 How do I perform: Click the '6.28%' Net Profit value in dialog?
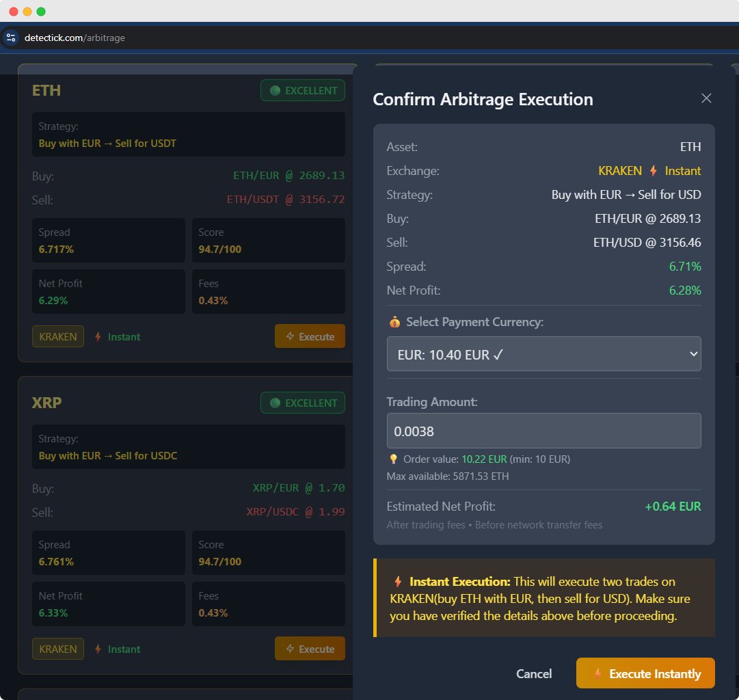point(685,291)
